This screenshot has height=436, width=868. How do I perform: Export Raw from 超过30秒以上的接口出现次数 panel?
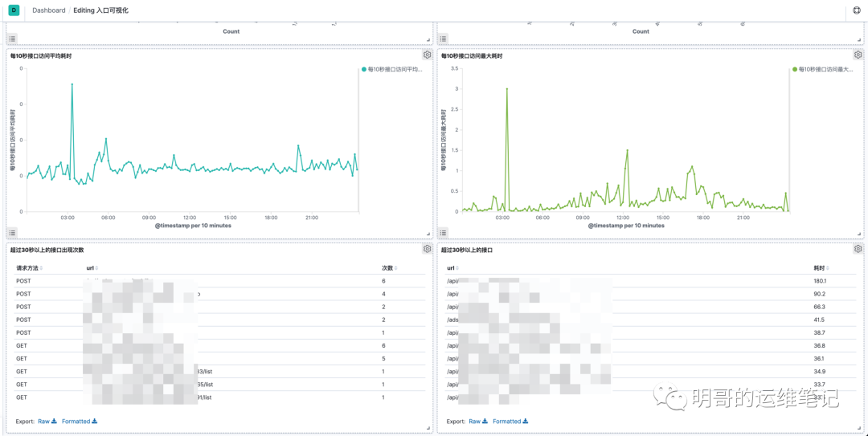[x=47, y=421]
